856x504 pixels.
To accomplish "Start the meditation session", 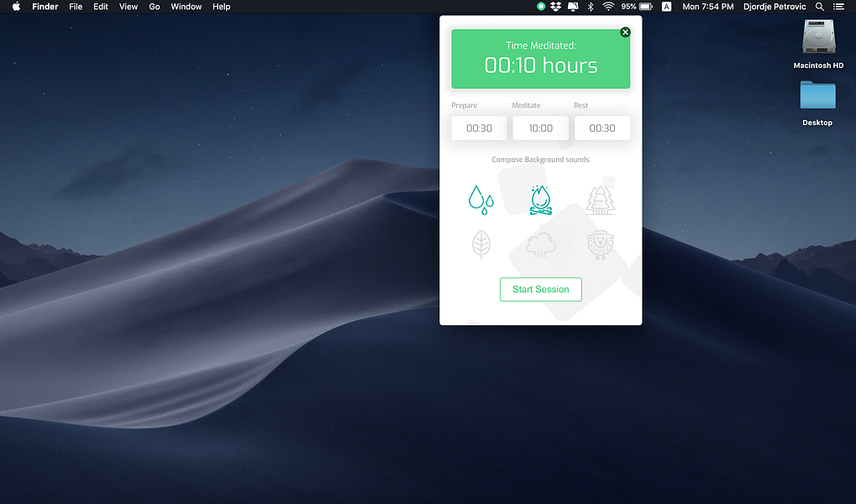I will pyautogui.click(x=540, y=290).
